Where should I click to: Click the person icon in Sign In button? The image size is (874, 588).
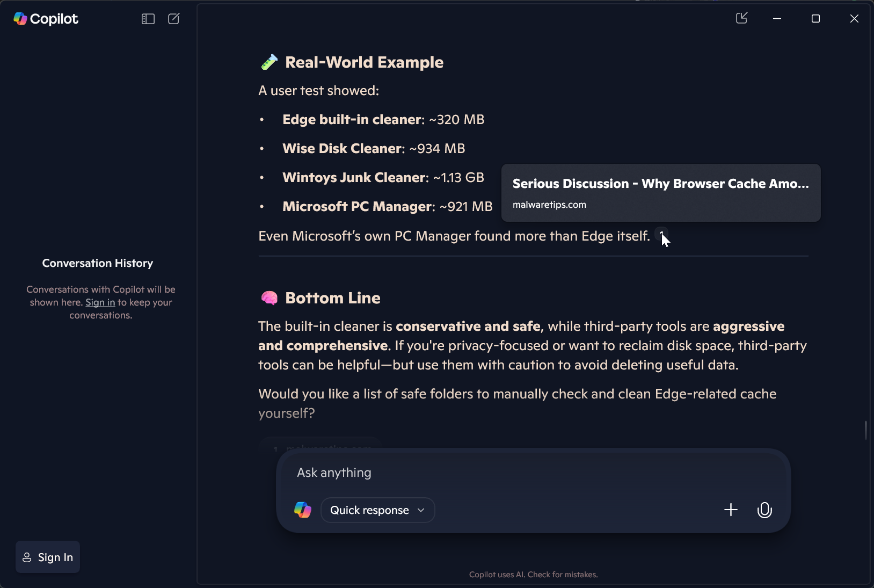click(x=27, y=557)
